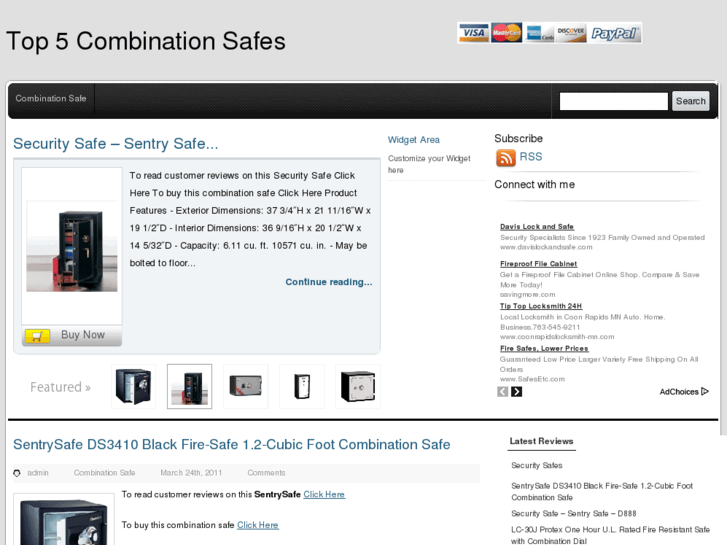Click Comments link in post meta
This screenshot has width=727, height=545.
coord(266,473)
